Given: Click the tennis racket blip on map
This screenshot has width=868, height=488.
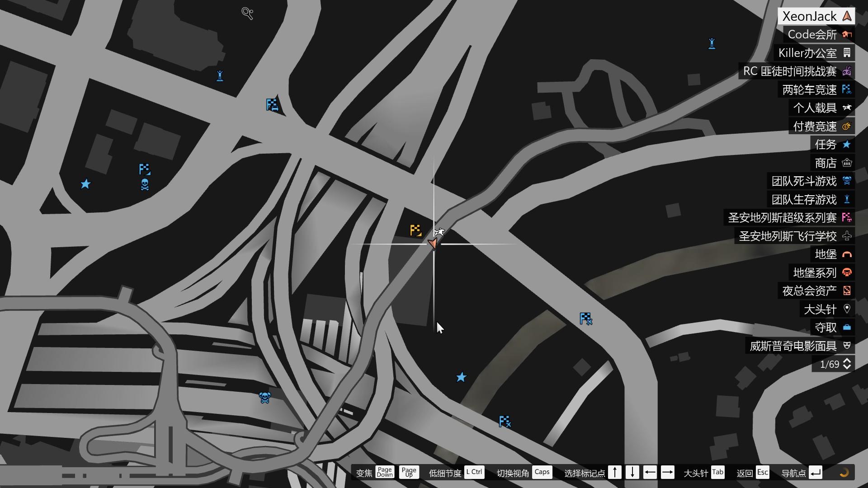Looking at the screenshot, I should [x=247, y=14].
